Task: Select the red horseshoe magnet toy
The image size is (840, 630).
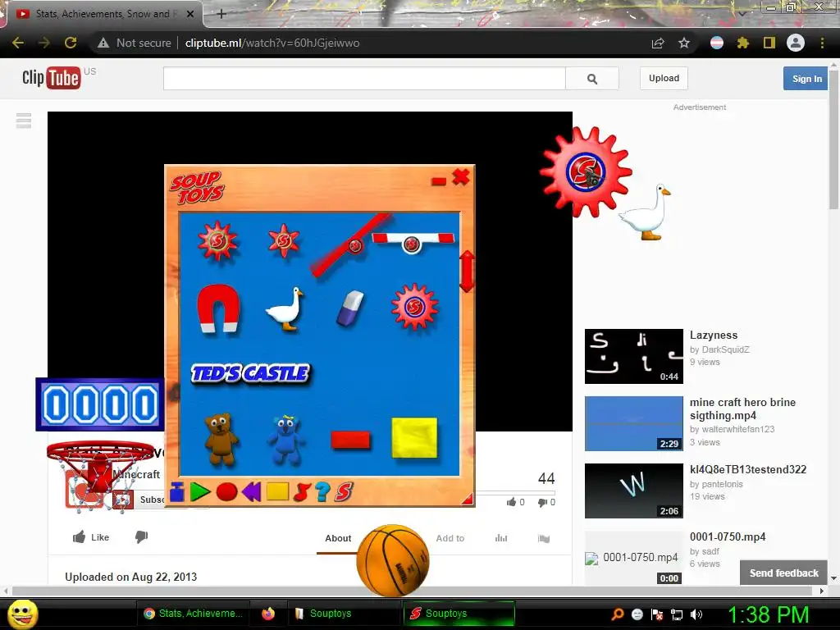Action: coord(218,308)
